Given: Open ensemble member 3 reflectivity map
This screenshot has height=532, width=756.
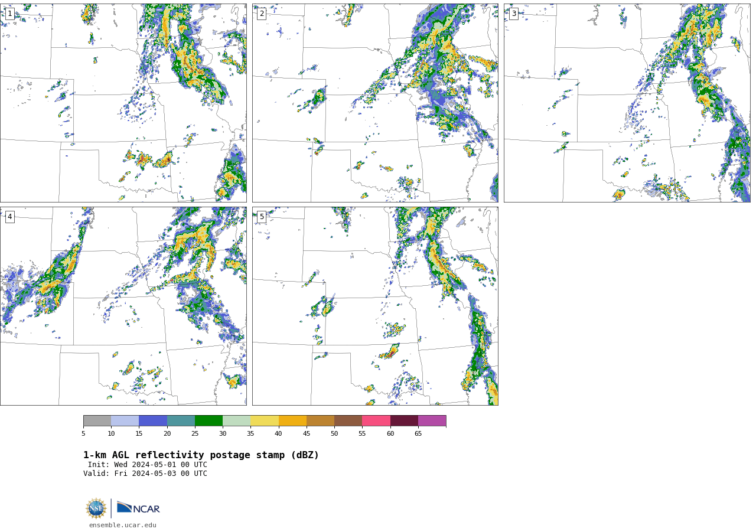Looking at the screenshot, I should point(627,103).
